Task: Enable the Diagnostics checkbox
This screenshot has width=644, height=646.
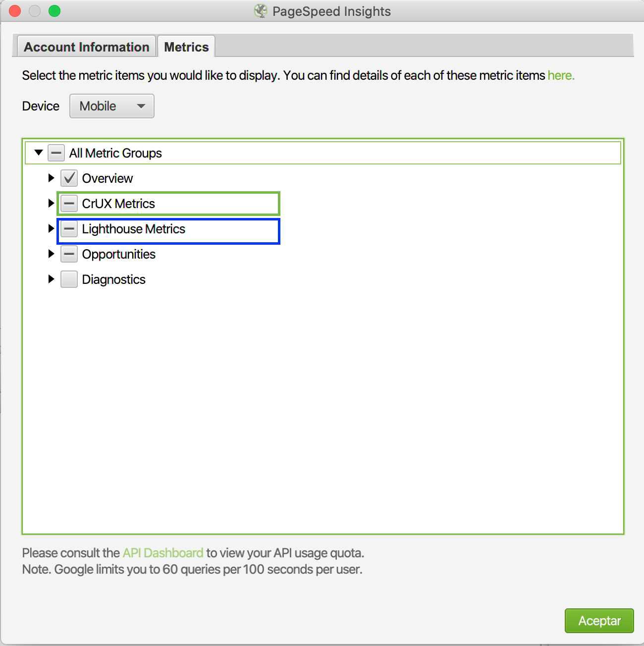Action: [x=69, y=279]
